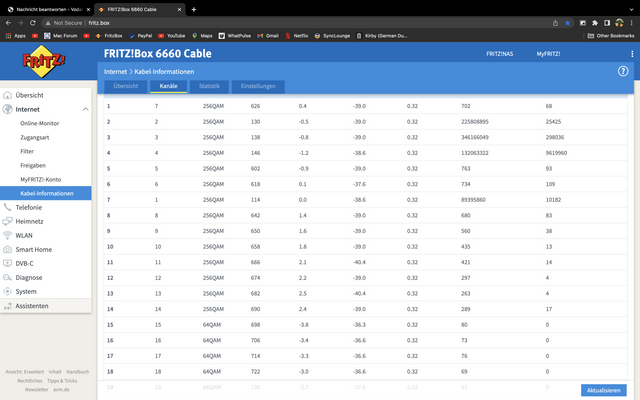Open the browser side panel icon
The image size is (640, 400).
(x=607, y=23)
